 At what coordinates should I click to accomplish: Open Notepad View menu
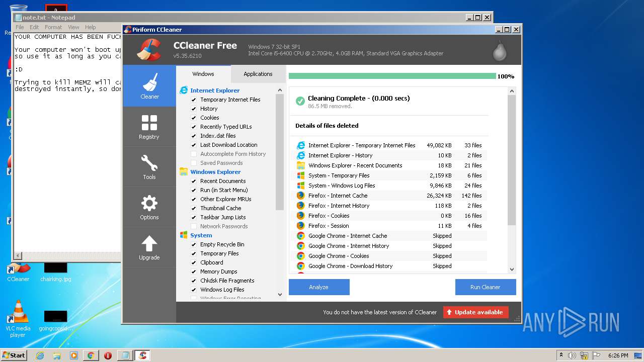(73, 27)
